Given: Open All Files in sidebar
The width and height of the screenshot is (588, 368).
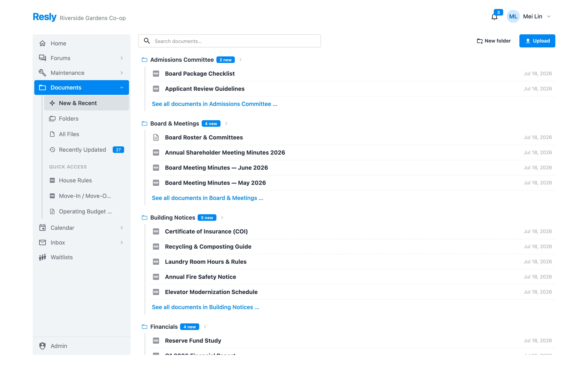Looking at the screenshot, I should 87,134.
